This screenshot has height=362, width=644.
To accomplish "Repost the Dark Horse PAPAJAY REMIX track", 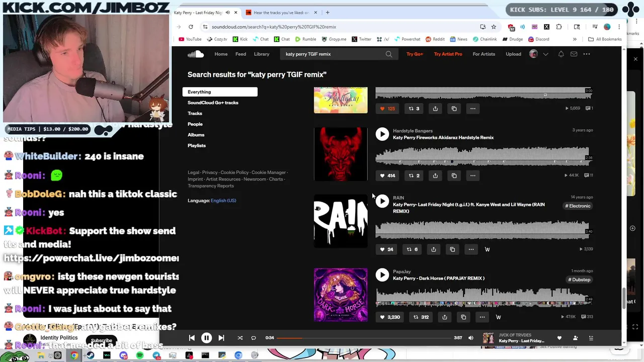I will 421,317.
